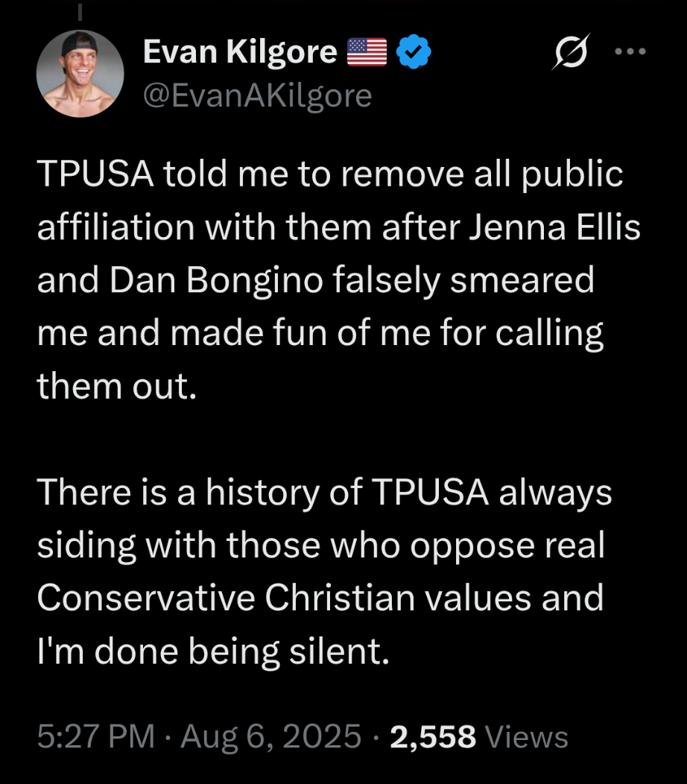Click the American flag emoji beside the name
Screen dimensions: 687x784
coord(367,53)
